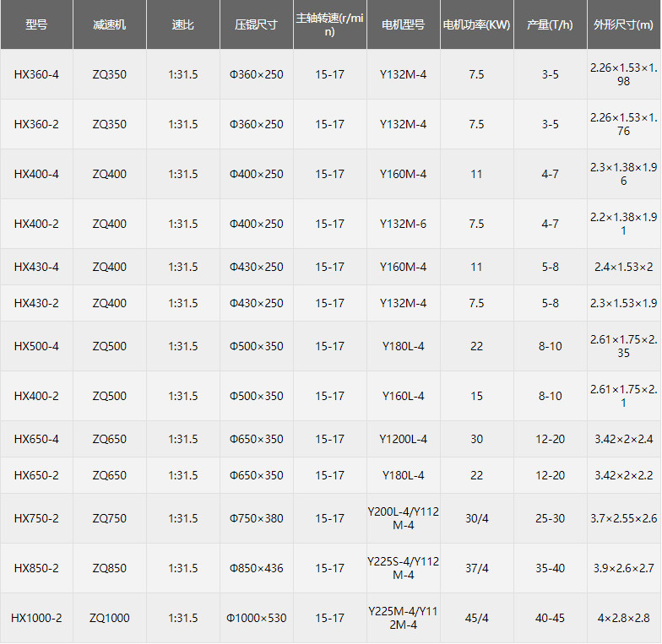Select the HX750-2 model cell
The width and height of the screenshot is (662, 644).
click(x=36, y=518)
